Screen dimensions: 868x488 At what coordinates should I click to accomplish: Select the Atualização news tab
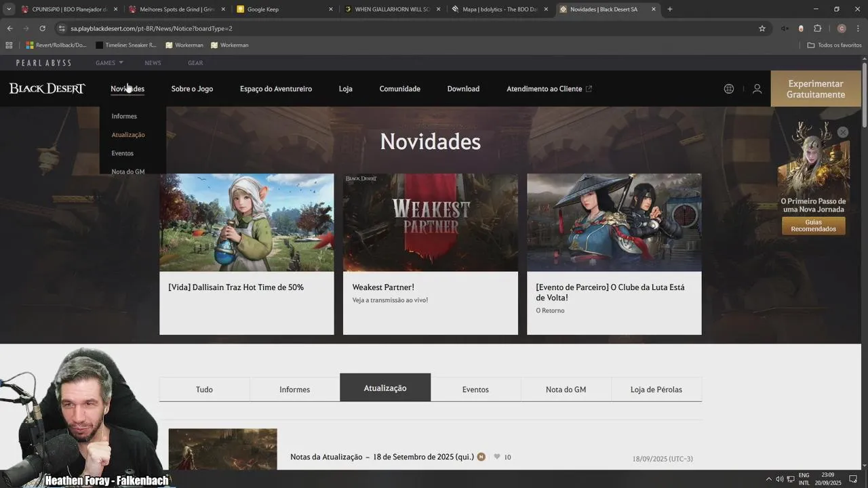tap(385, 388)
